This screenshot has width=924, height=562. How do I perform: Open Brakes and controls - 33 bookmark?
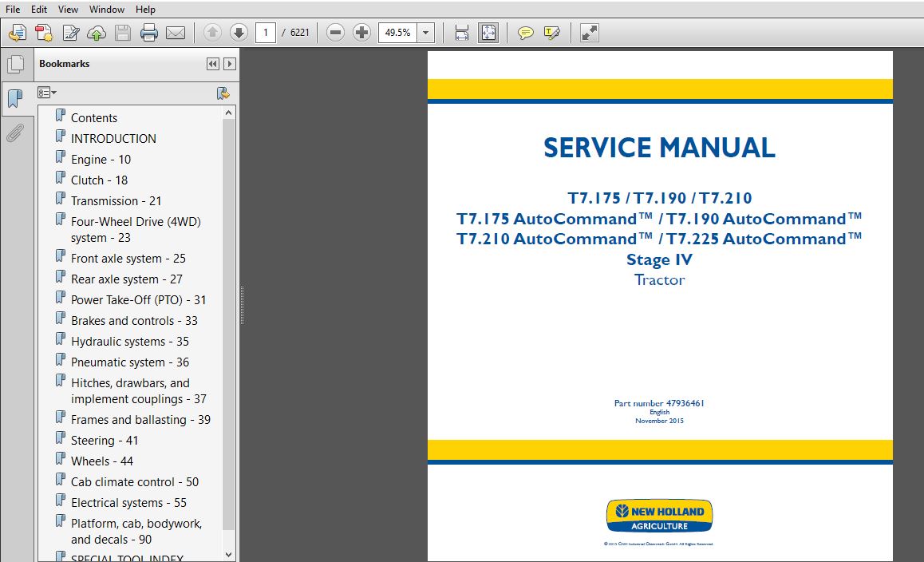click(x=134, y=320)
